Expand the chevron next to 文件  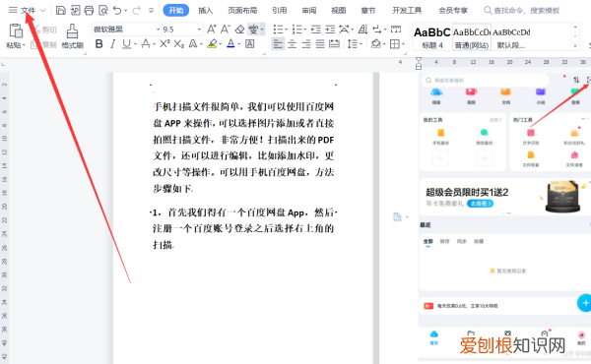[x=42, y=11]
